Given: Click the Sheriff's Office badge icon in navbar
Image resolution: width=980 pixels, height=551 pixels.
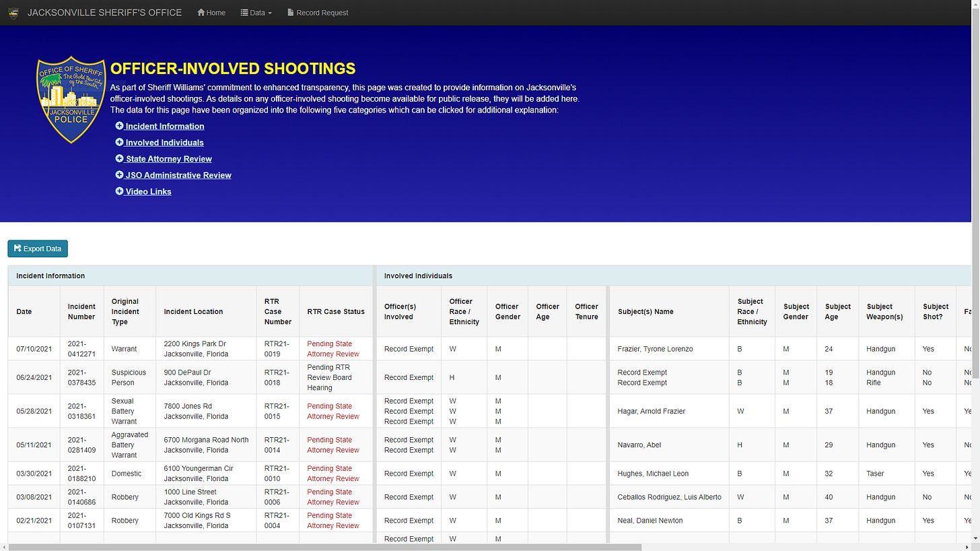Looking at the screenshot, I should pos(13,13).
